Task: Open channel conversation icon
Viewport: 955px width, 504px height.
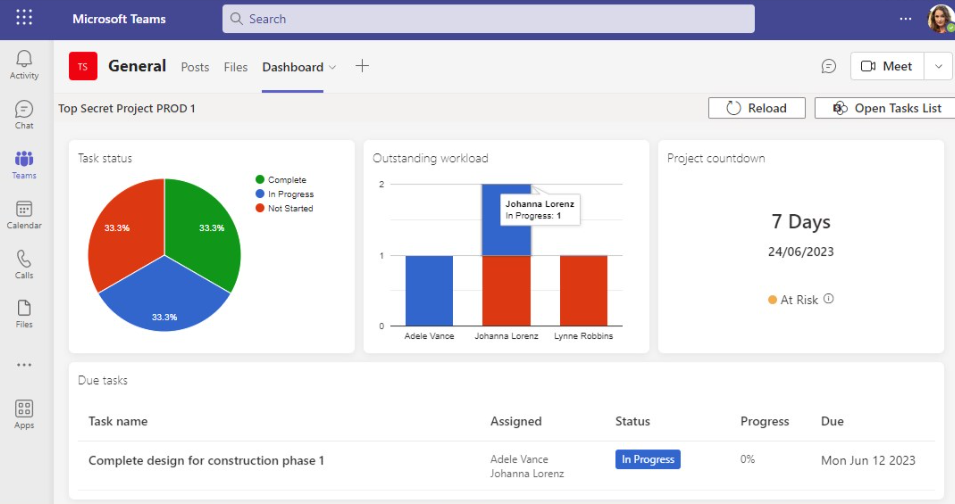Action: click(x=828, y=66)
